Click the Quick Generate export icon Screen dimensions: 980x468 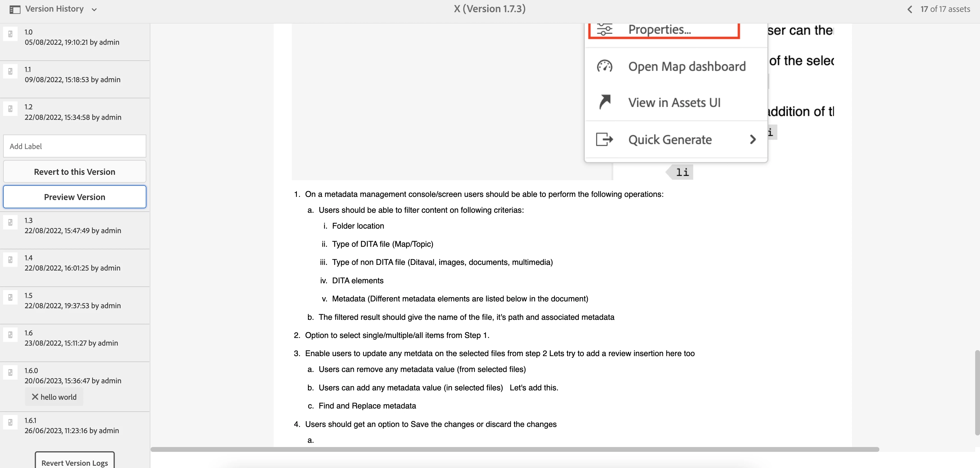[x=604, y=140]
